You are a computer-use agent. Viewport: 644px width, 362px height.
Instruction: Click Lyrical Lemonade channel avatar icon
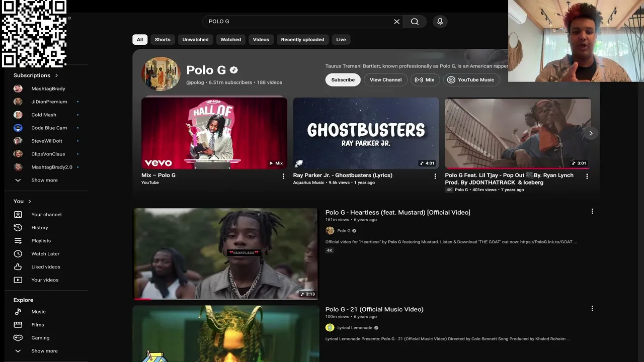[x=330, y=328]
